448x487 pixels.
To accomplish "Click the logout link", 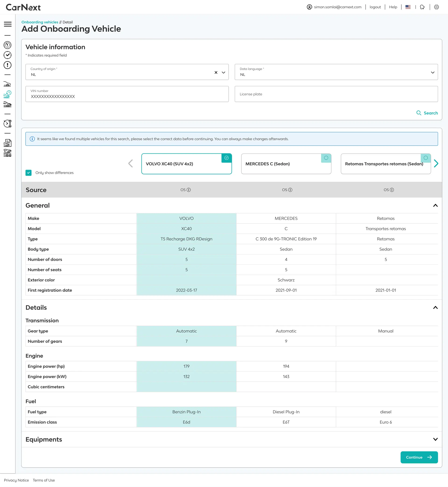I will tap(375, 7).
